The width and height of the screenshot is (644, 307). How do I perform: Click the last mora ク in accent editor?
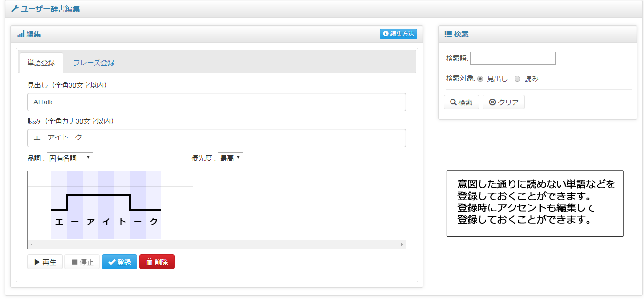pos(154,222)
